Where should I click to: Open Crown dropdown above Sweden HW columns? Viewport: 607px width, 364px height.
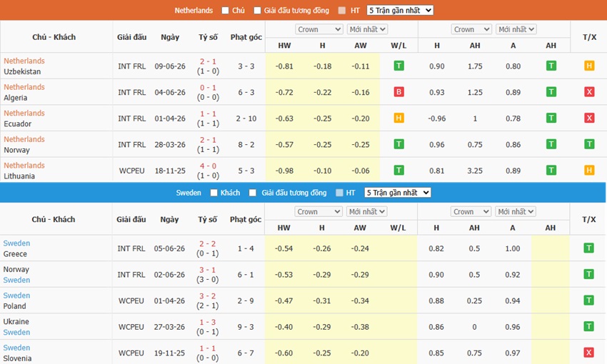tap(318, 211)
